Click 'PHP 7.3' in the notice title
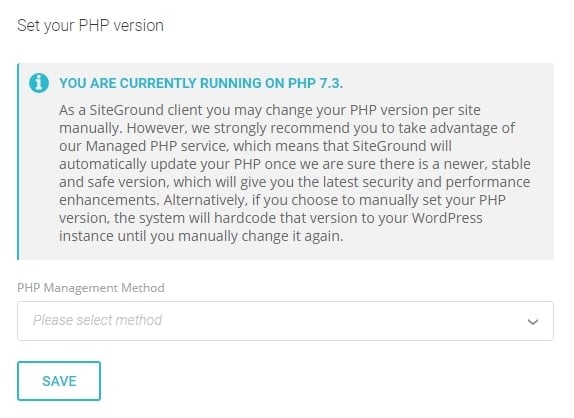 (x=316, y=83)
